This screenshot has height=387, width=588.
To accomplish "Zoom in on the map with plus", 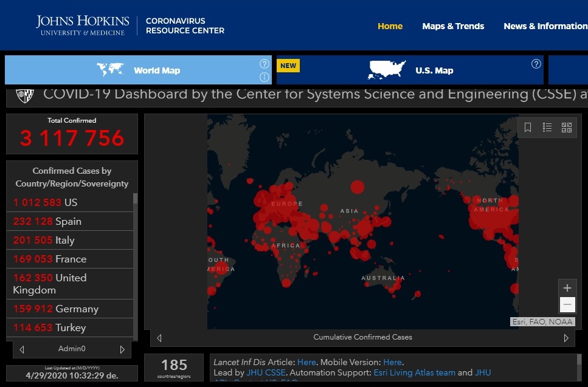I will [x=567, y=288].
